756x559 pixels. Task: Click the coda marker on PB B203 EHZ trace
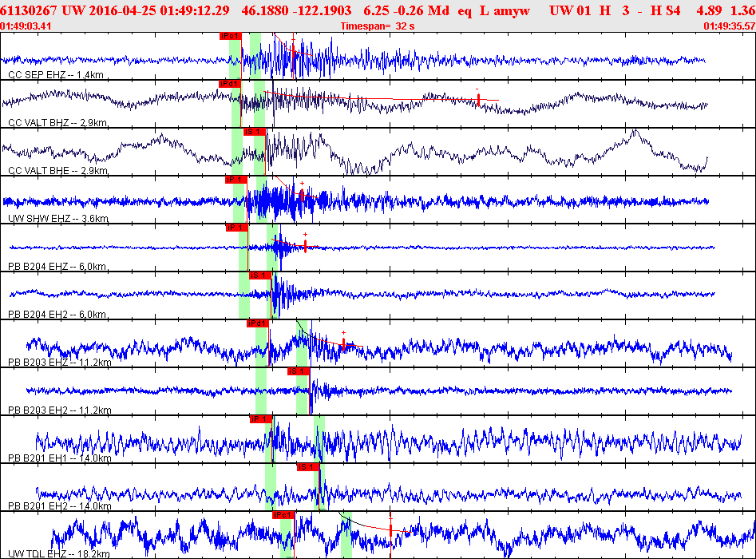pyautogui.click(x=344, y=343)
